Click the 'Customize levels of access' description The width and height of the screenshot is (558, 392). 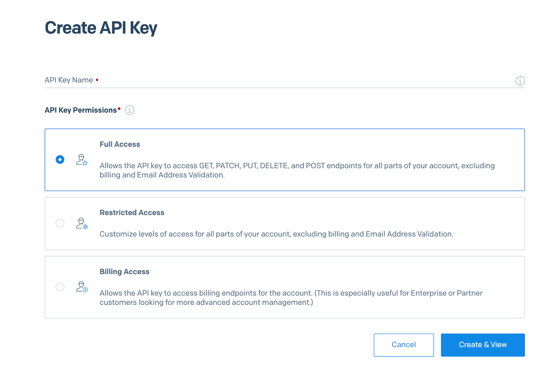point(277,234)
